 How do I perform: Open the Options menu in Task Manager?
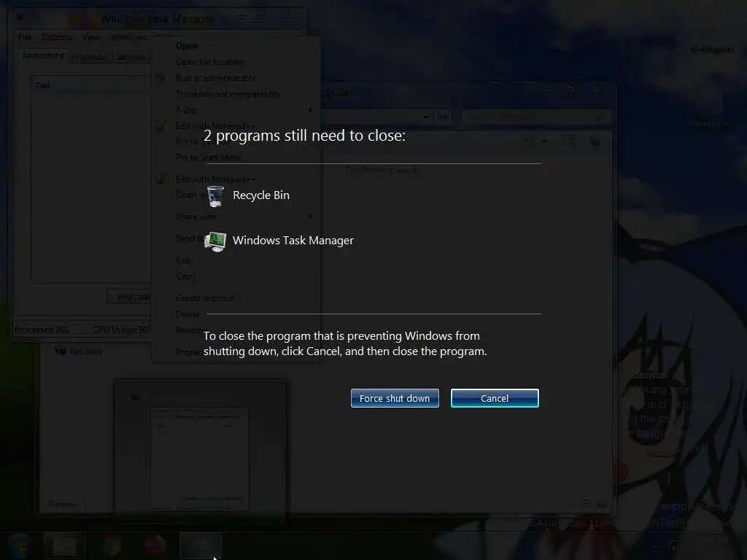[57, 37]
